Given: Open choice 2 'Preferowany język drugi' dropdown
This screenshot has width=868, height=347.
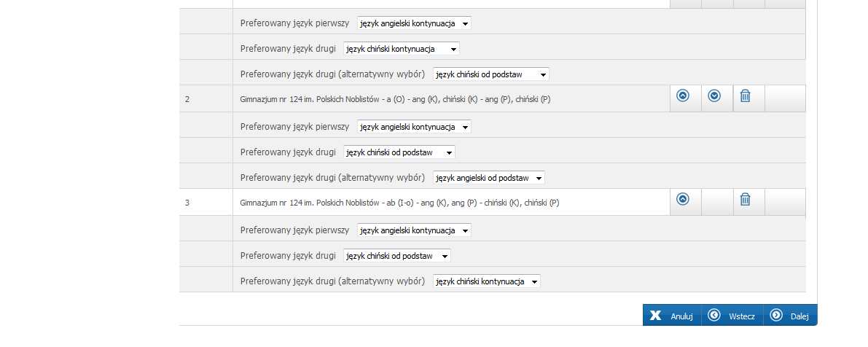Looking at the screenshot, I should click(399, 152).
